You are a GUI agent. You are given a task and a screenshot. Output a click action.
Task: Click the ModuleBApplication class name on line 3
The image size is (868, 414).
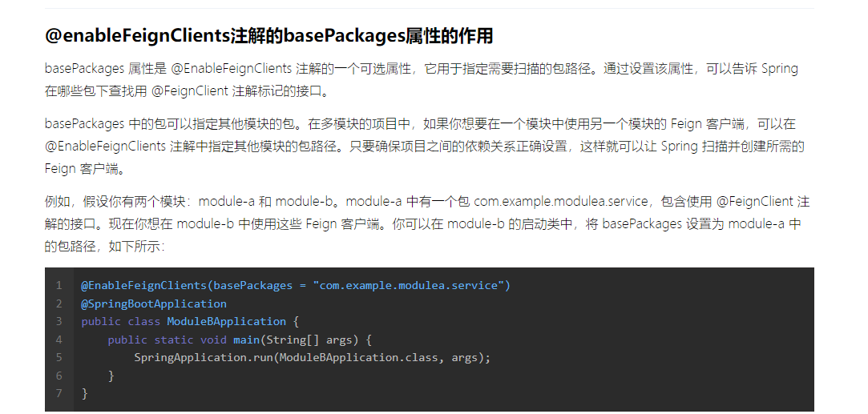coord(226,321)
